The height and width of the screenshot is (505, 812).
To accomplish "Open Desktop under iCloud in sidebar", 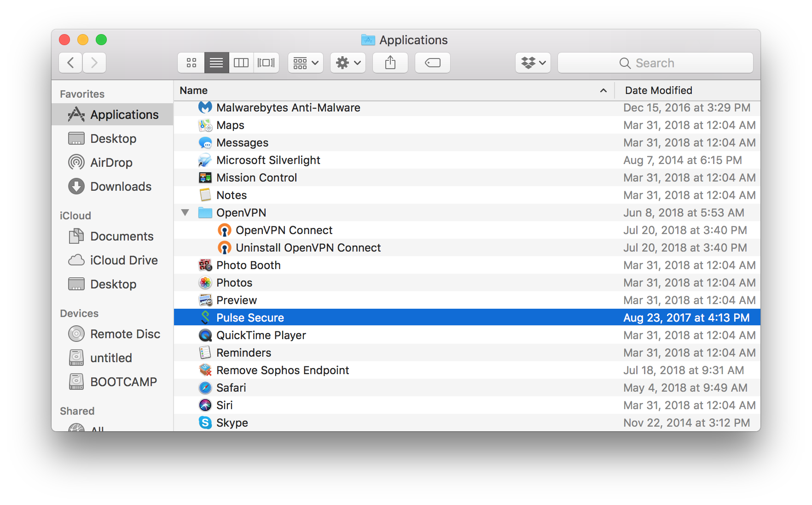I will [x=112, y=284].
